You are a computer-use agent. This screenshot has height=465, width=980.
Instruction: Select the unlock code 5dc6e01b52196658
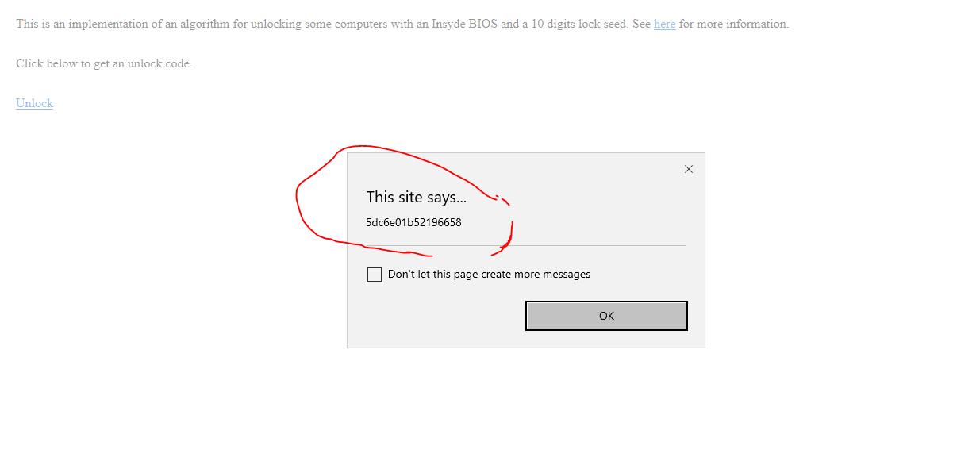(413, 222)
